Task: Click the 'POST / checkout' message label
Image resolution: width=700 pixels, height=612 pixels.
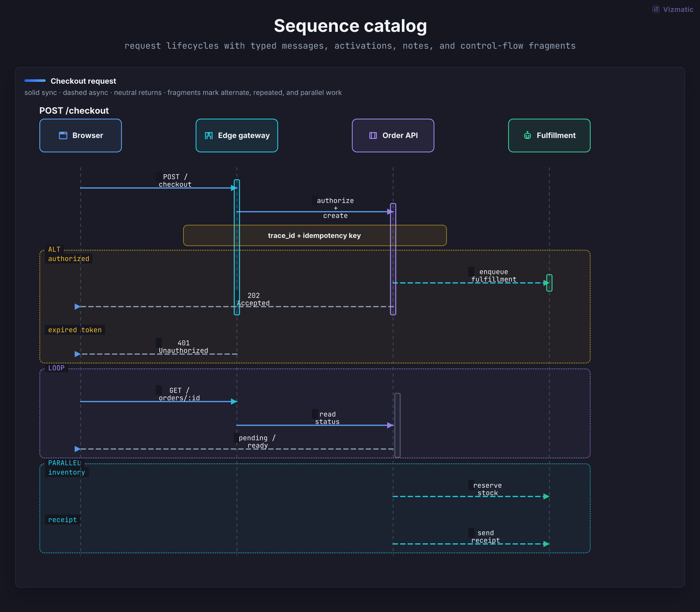Action: (175, 181)
